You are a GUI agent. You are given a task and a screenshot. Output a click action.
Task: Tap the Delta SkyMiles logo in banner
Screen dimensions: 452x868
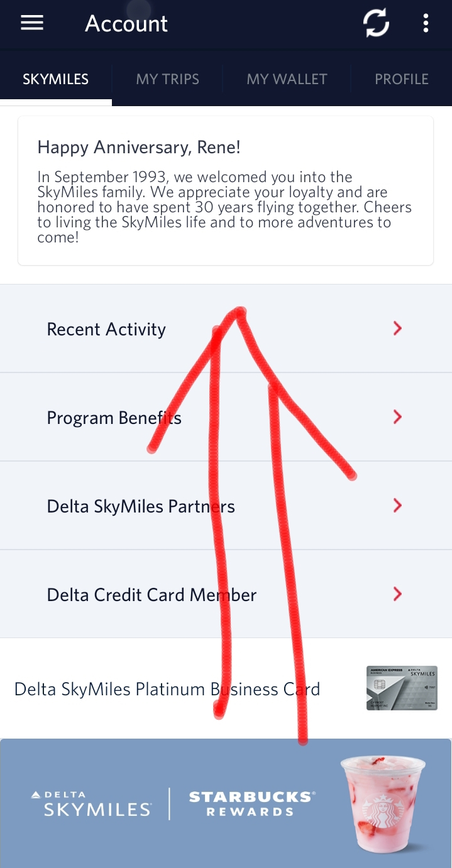tap(91, 803)
